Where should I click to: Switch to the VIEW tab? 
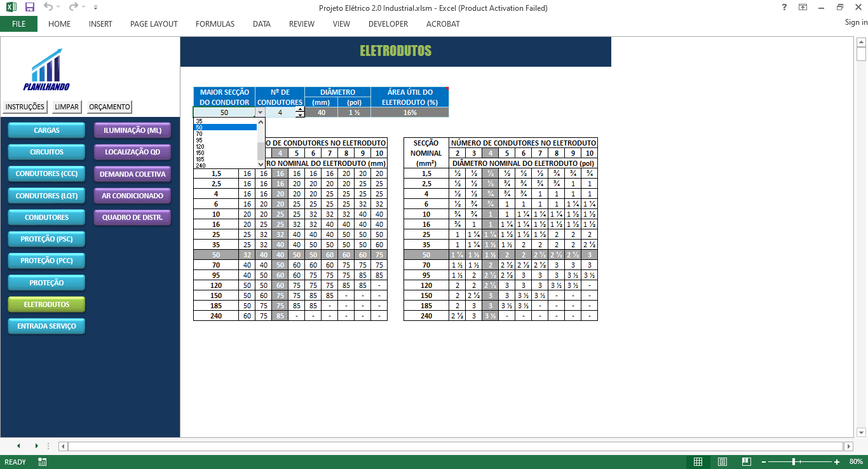pos(341,24)
